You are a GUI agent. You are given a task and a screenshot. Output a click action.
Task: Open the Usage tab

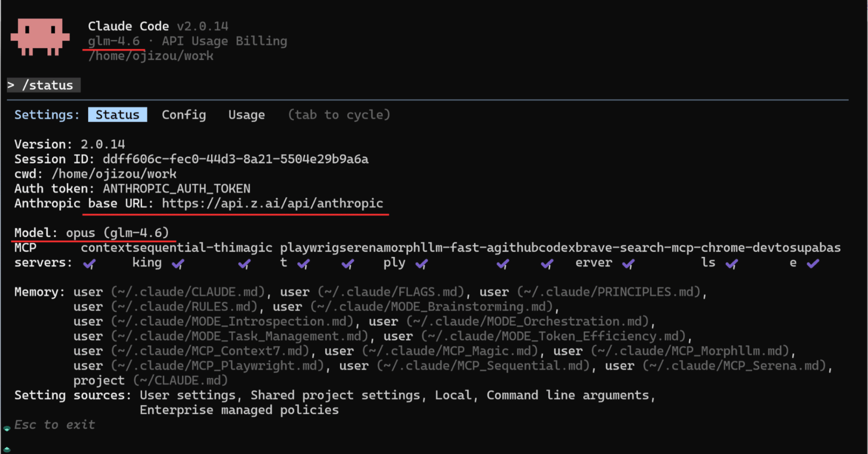click(246, 115)
